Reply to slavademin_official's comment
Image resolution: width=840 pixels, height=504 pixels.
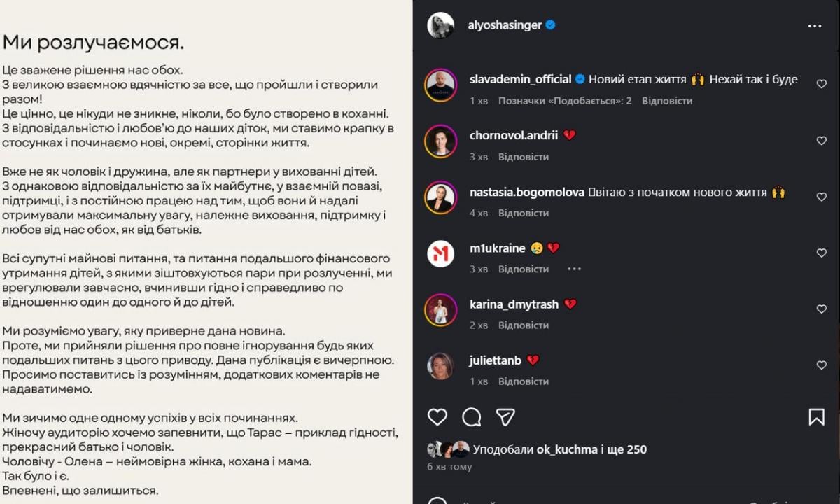pos(667,101)
